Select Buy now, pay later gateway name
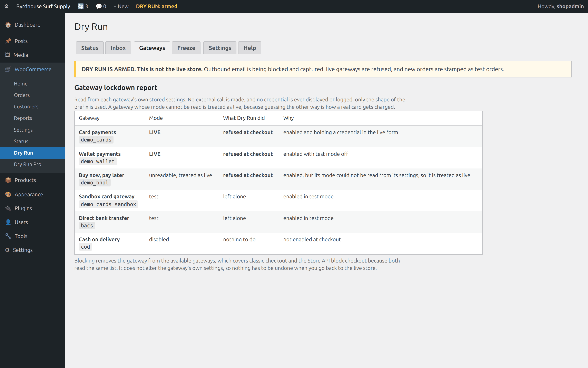This screenshot has width=588, height=368. (x=101, y=175)
